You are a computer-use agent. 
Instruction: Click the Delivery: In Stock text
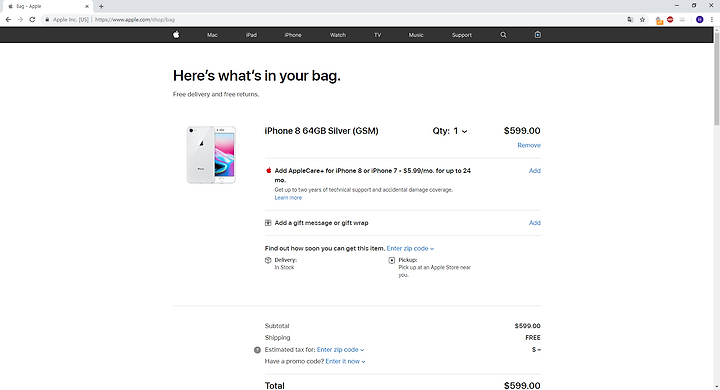(x=286, y=264)
